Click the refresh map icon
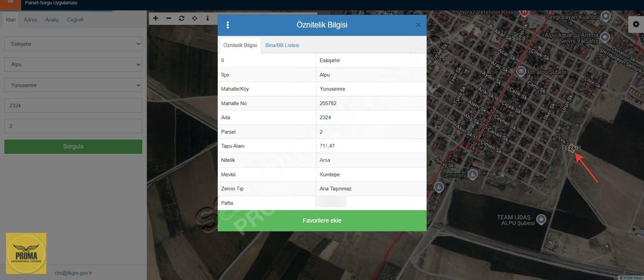 click(182, 18)
